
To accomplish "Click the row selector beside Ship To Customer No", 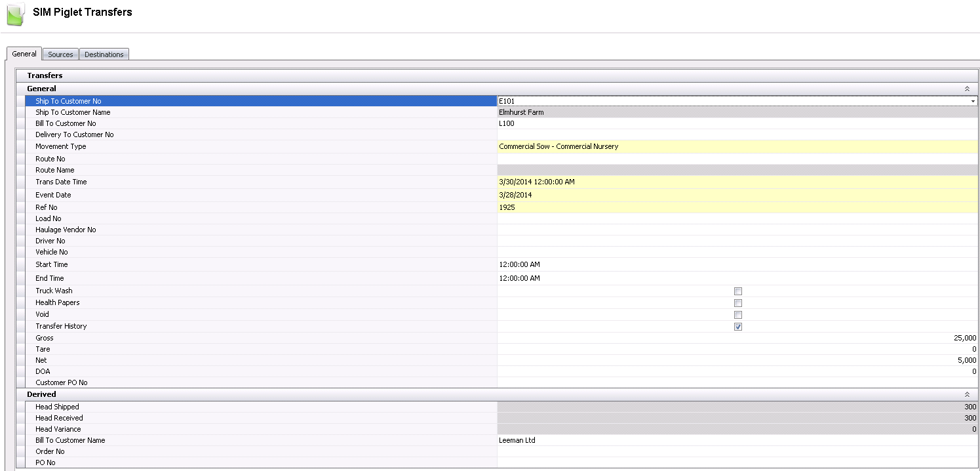I will tap(20, 101).
